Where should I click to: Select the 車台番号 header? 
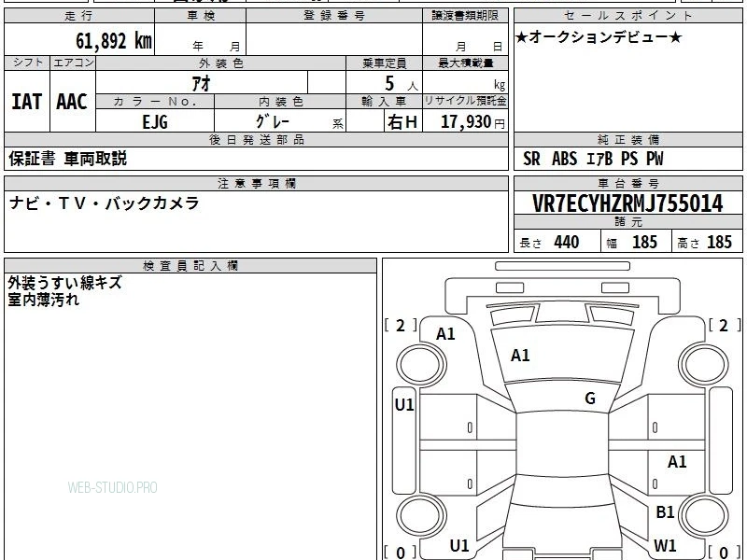tap(627, 183)
